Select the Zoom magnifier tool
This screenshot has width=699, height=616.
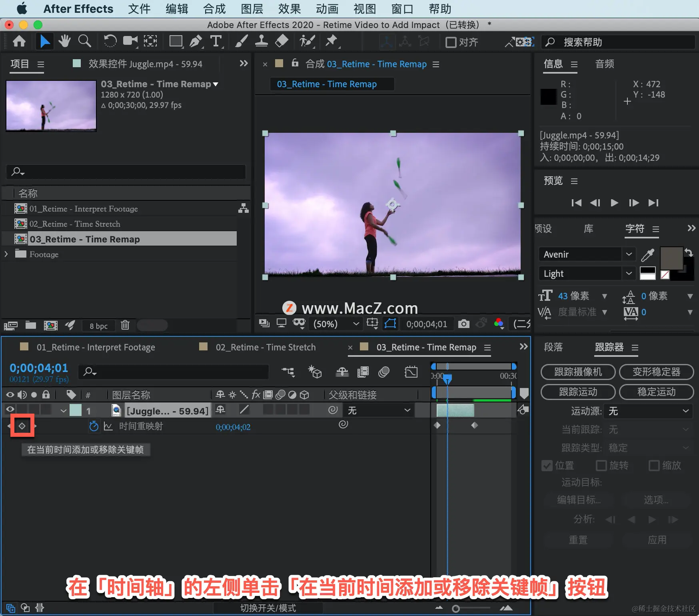84,41
